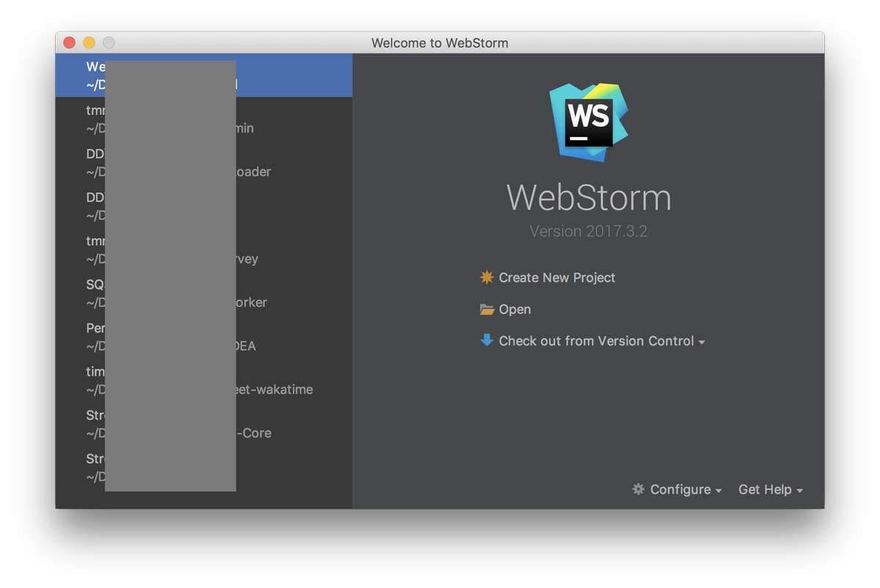Viewport: 880px width, 588px height.
Task: Open the Get Help dropdown menu
Action: (771, 490)
